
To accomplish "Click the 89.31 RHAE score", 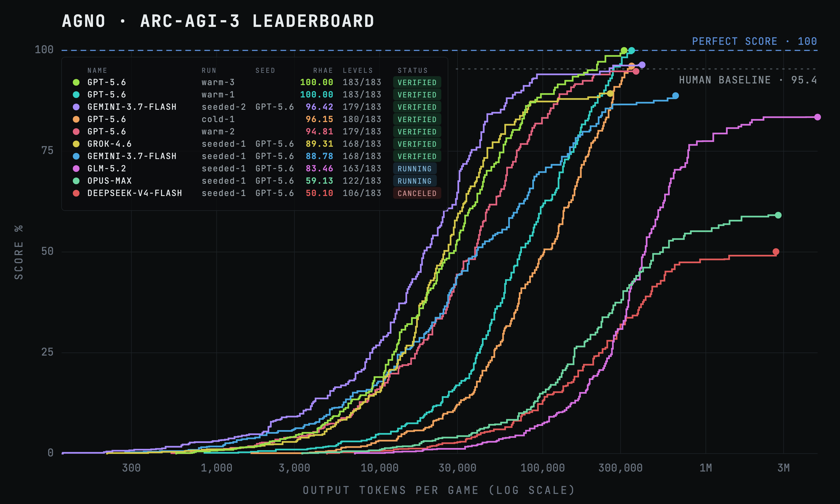I will [319, 144].
